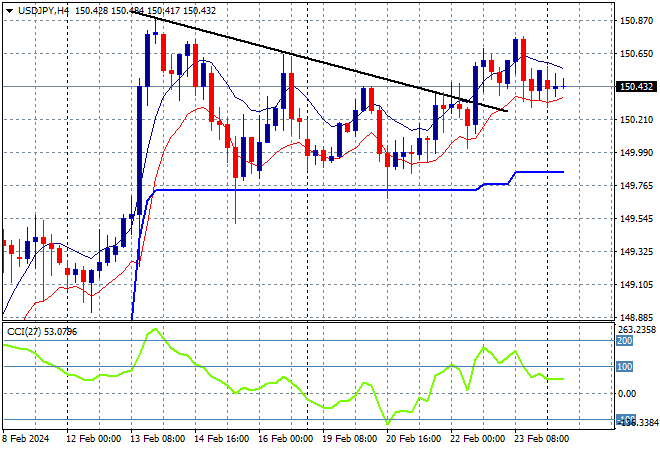Click the CCI 0.00 scale label
Image resolution: width=660 pixels, height=450 pixels.
pos(627,394)
